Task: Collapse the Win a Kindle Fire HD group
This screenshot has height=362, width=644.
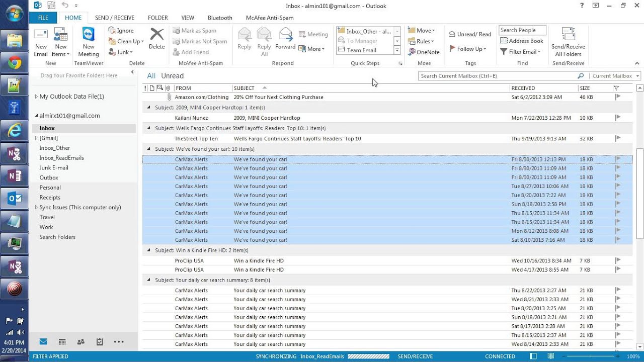Action: (x=148, y=250)
